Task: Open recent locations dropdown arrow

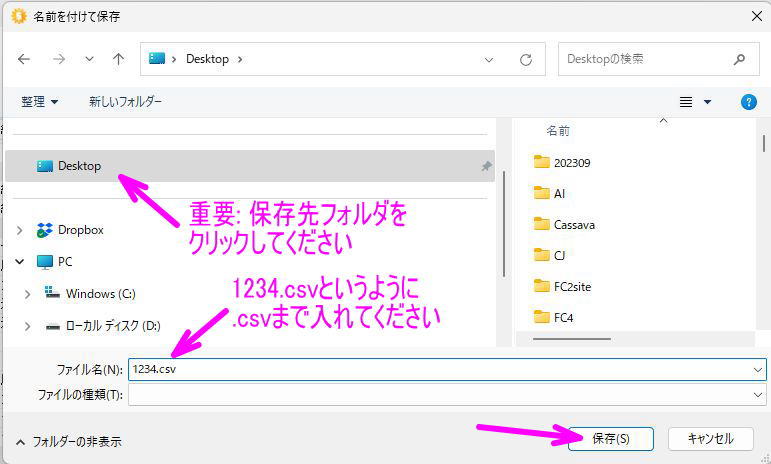Action: (89, 59)
